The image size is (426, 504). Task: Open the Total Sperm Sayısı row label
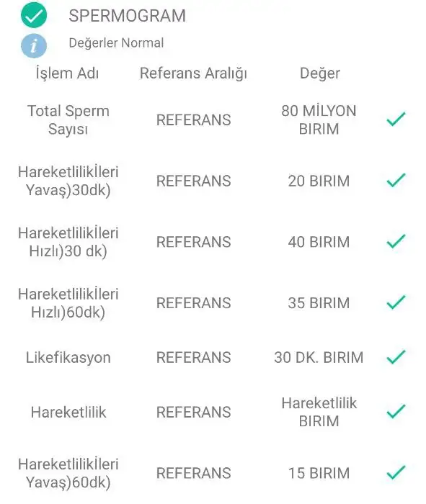68,120
